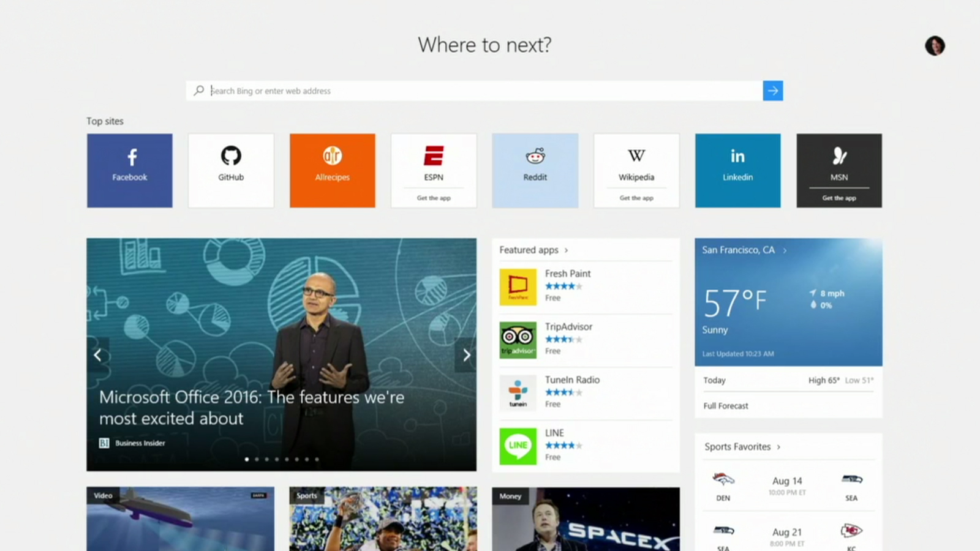The width and height of the screenshot is (980, 551).
Task: Click the blue go arrow button
Action: click(x=773, y=91)
